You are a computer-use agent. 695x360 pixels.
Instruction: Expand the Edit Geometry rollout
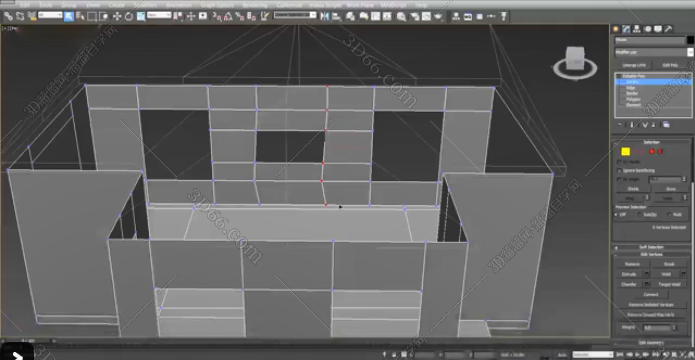(651, 343)
